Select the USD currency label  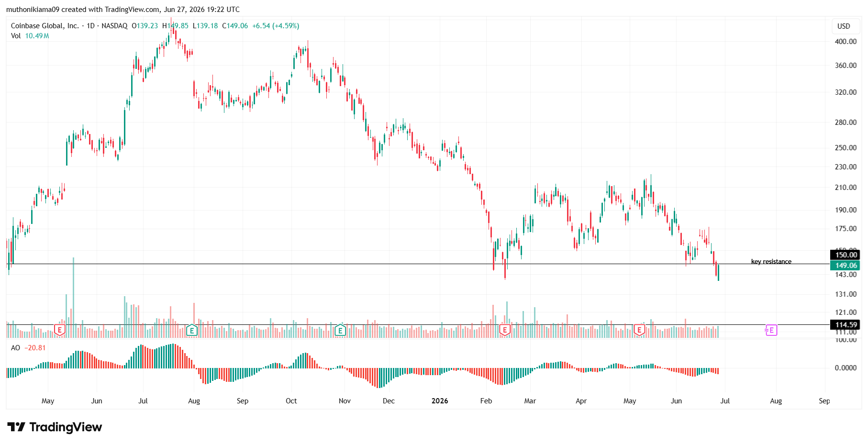point(844,26)
